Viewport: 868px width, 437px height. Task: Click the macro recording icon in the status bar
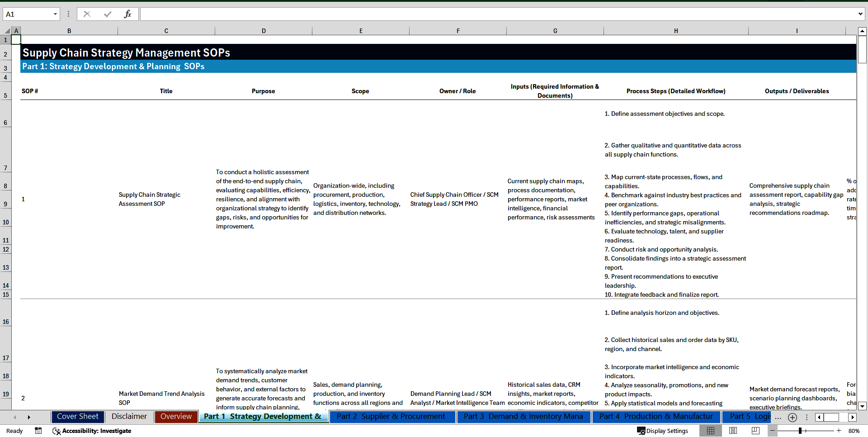click(x=38, y=431)
